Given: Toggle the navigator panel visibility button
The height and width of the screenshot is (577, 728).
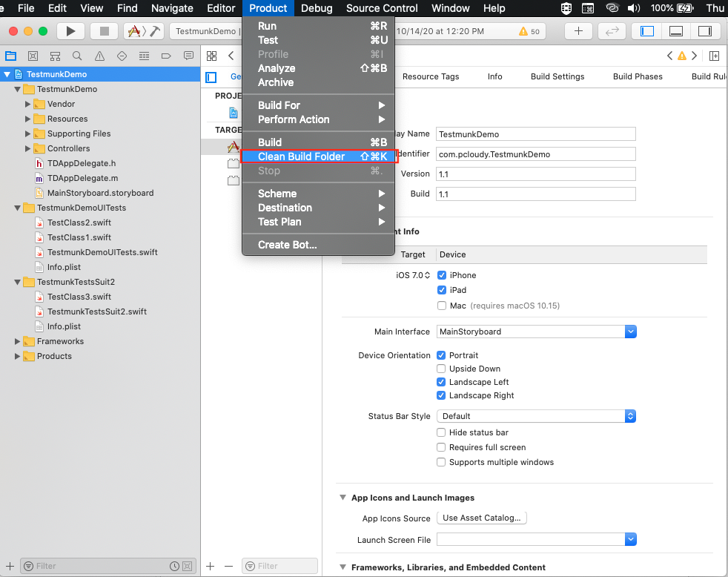Looking at the screenshot, I should pyautogui.click(x=646, y=31).
